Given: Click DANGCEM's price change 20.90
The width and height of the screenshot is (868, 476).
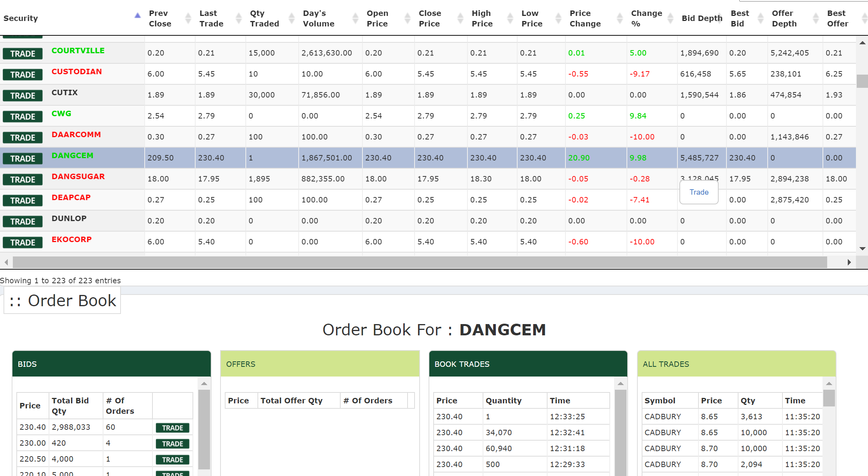Looking at the screenshot, I should (579, 158).
